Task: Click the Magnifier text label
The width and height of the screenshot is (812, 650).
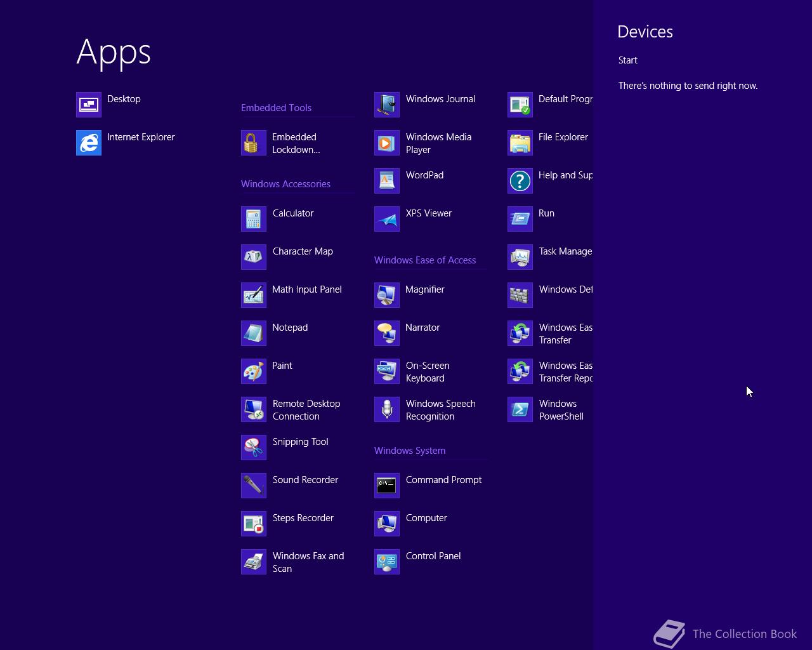Action: coord(424,289)
